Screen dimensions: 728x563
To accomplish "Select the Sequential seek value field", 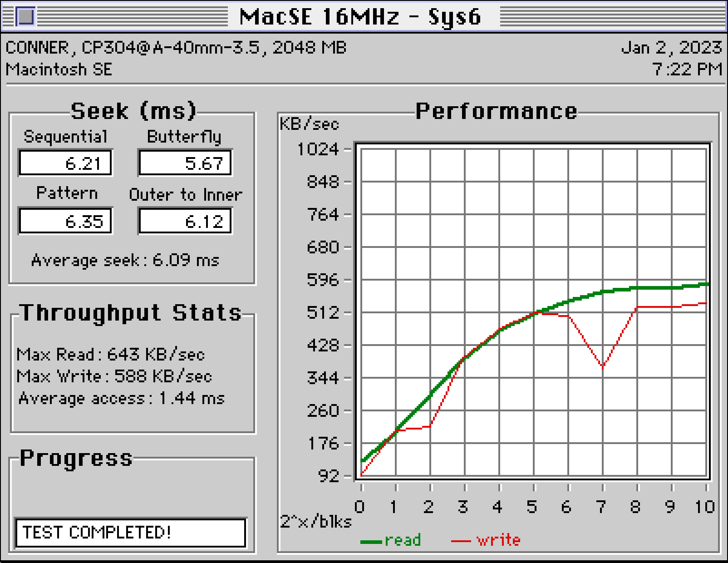I will [x=65, y=163].
